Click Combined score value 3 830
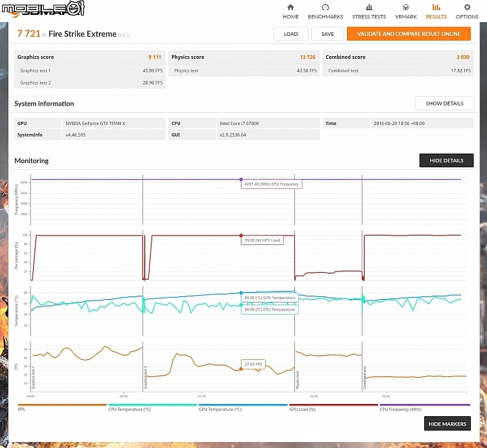 click(x=463, y=57)
